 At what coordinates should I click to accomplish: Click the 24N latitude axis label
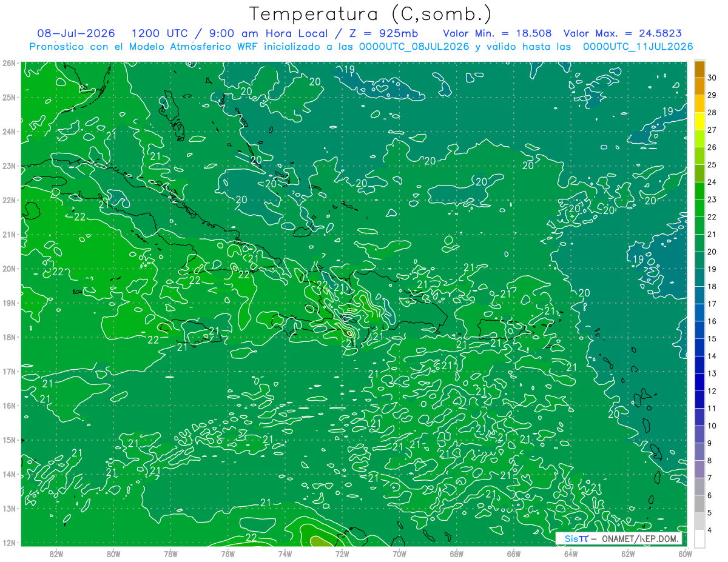(8, 132)
